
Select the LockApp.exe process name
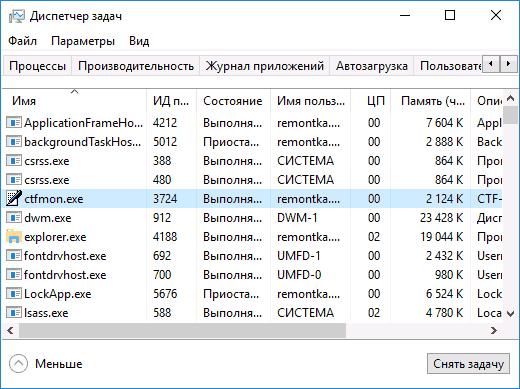(x=58, y=294)
